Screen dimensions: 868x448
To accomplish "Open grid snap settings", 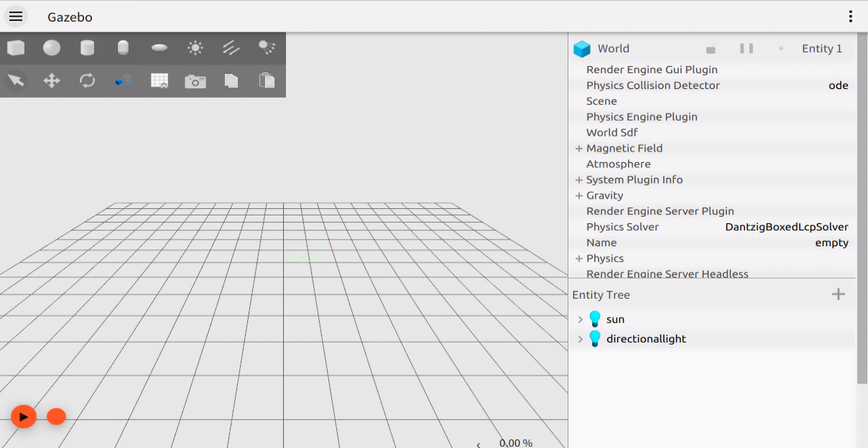I will (x=160, y=80).
